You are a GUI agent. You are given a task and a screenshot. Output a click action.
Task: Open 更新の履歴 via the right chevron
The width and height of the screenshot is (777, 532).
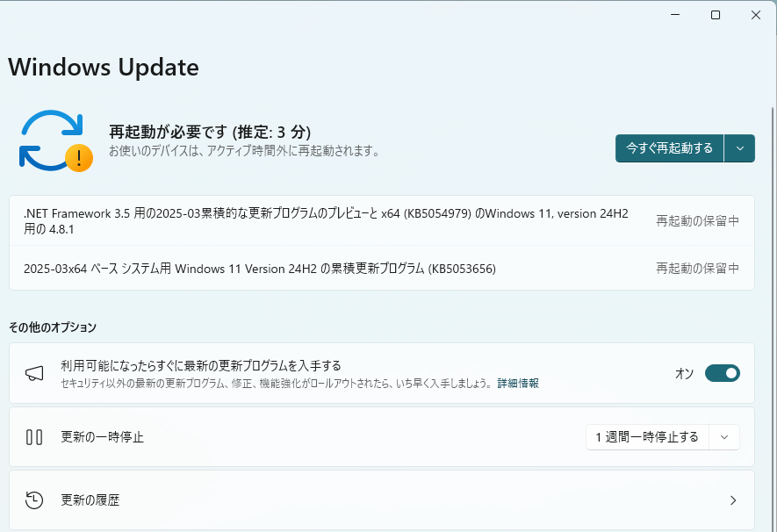tap(733, 500)
